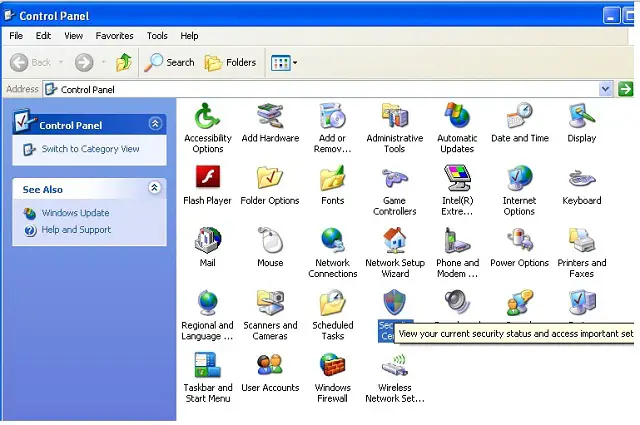This screenshot has width=640, height=425.
Task: Minimize the Control Panel window
Action: (611, 16)
